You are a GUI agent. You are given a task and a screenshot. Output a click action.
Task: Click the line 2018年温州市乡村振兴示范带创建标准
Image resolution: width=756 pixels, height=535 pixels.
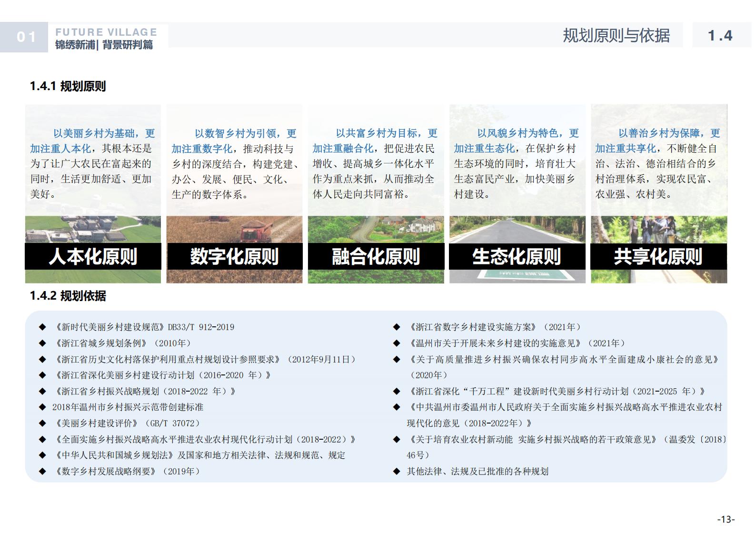click(128, 407)
